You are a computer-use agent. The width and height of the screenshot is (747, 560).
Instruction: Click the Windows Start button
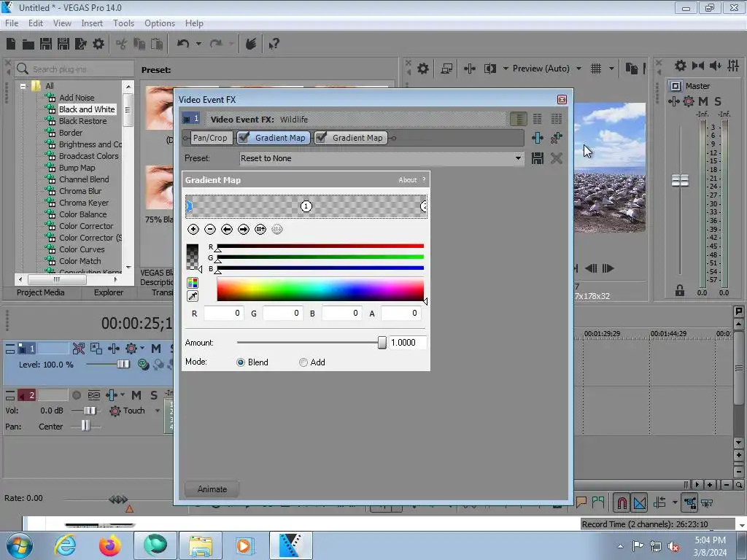(x=20, y=546)
